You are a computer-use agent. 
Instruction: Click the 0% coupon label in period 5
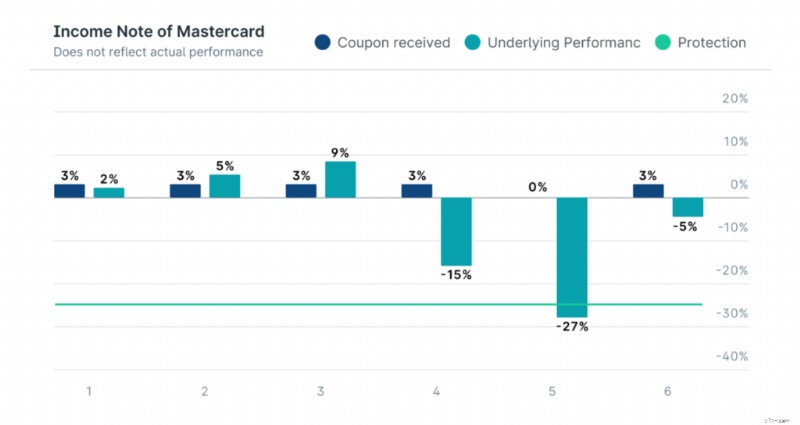coord(538,187)
